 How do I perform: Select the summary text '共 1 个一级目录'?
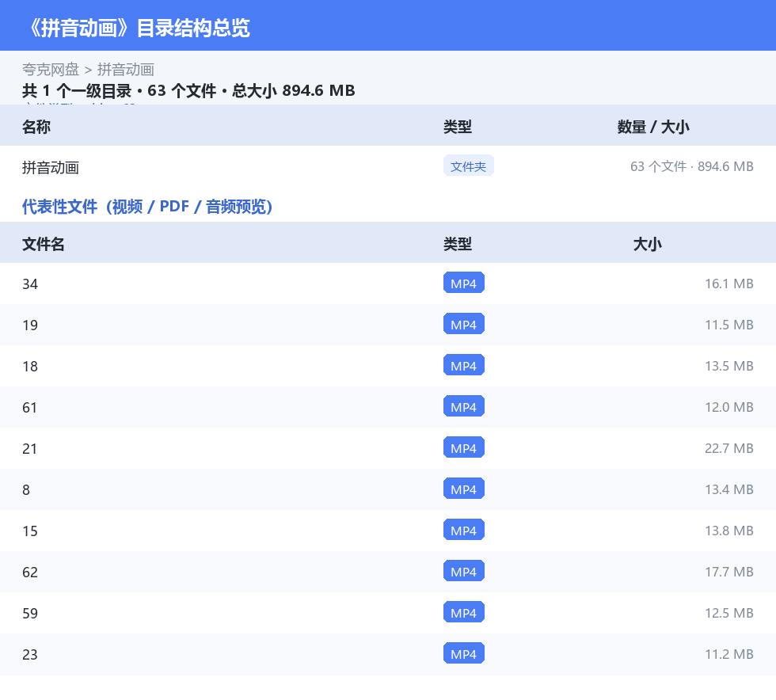tap(77, 90)
